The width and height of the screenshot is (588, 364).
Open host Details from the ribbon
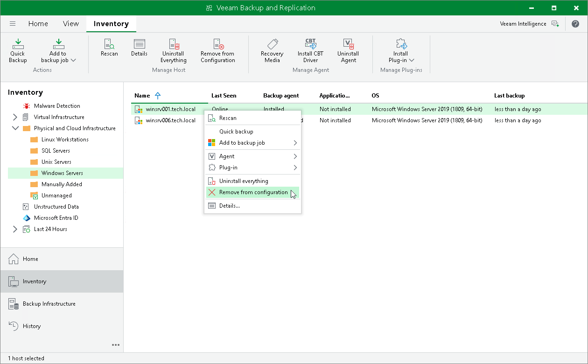pos(139,47)
